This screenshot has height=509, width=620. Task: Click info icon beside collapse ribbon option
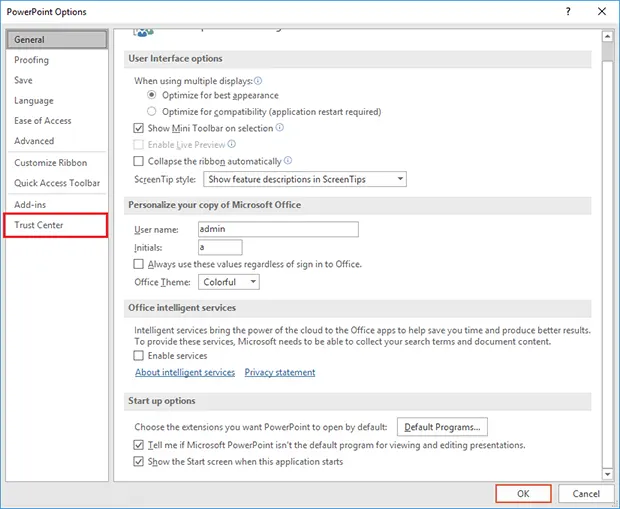click(x=288, y=160)
